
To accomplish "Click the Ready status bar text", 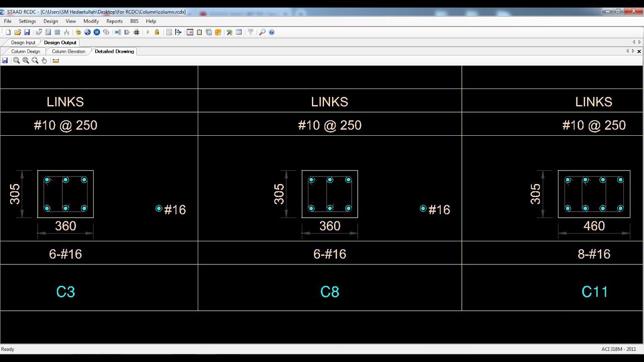I will pyautogui.click(x=8, y=349).
